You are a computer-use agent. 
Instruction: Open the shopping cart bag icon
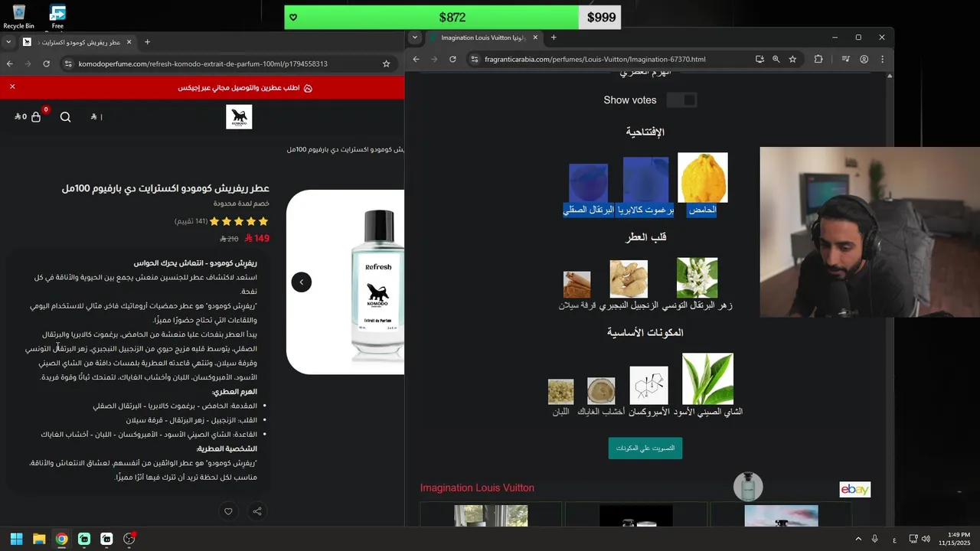36,116
